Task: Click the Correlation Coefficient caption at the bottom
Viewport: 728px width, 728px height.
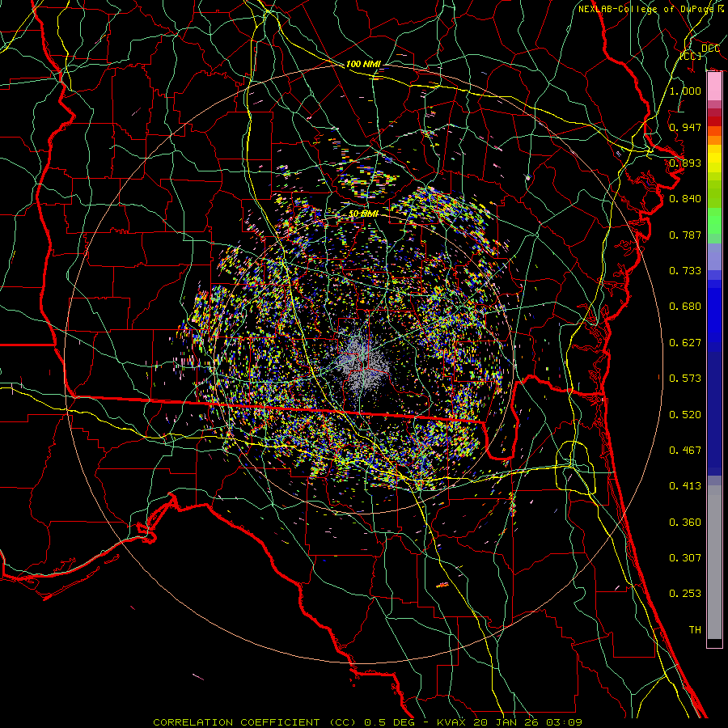Action: coord(367,722)
